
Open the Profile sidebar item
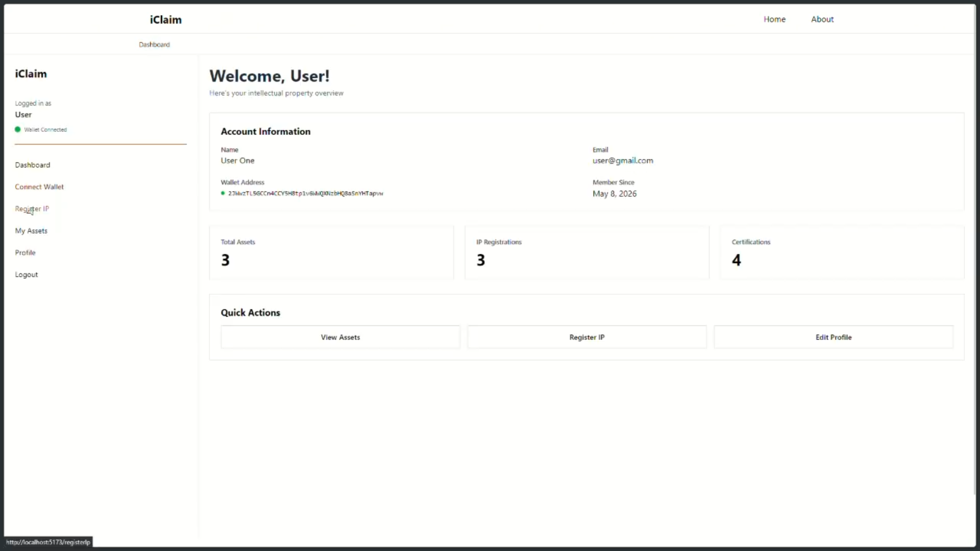(25, 253)
